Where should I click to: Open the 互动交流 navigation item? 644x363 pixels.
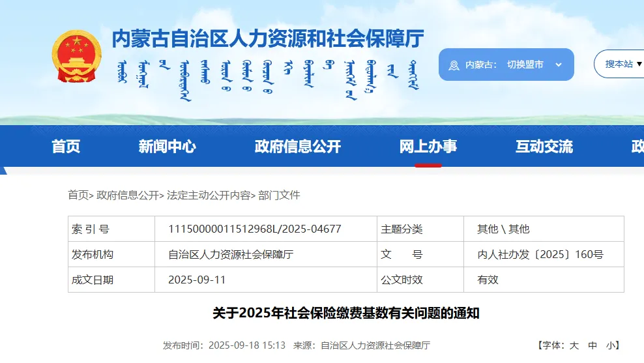(544, 147)
